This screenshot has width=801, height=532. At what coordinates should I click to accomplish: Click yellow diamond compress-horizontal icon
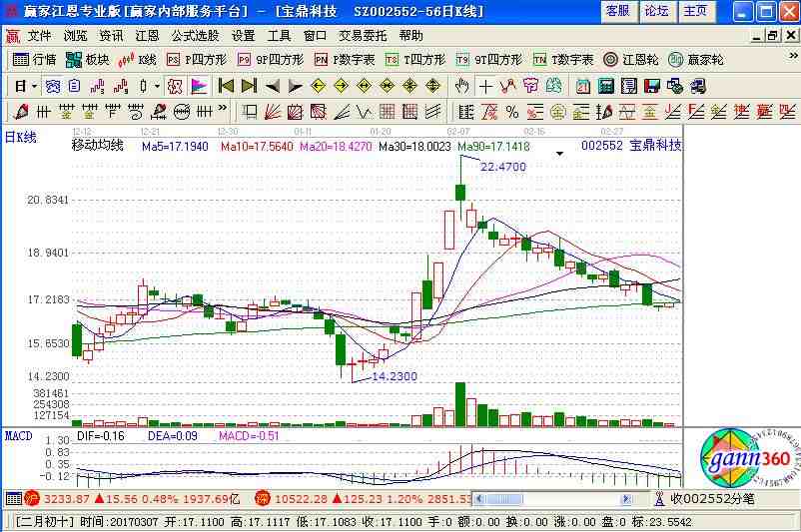(388, 86)
